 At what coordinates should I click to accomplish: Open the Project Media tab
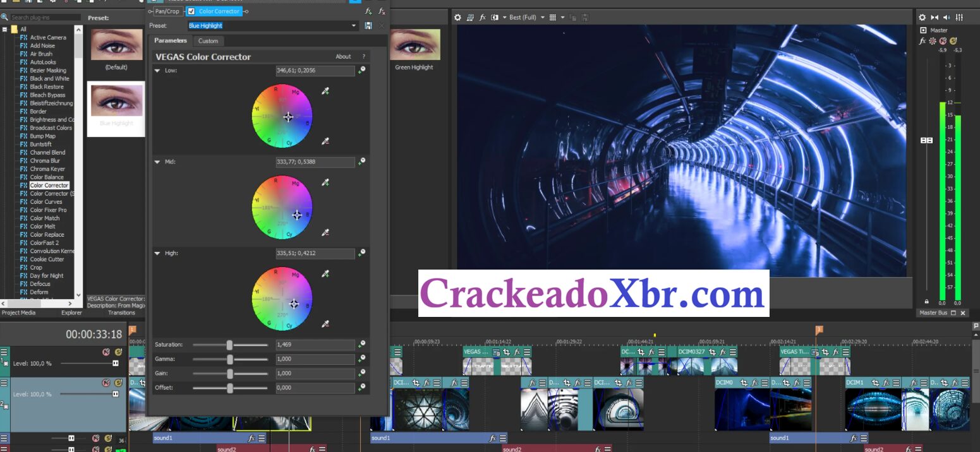pyautogui.click(x=18, y=312)
